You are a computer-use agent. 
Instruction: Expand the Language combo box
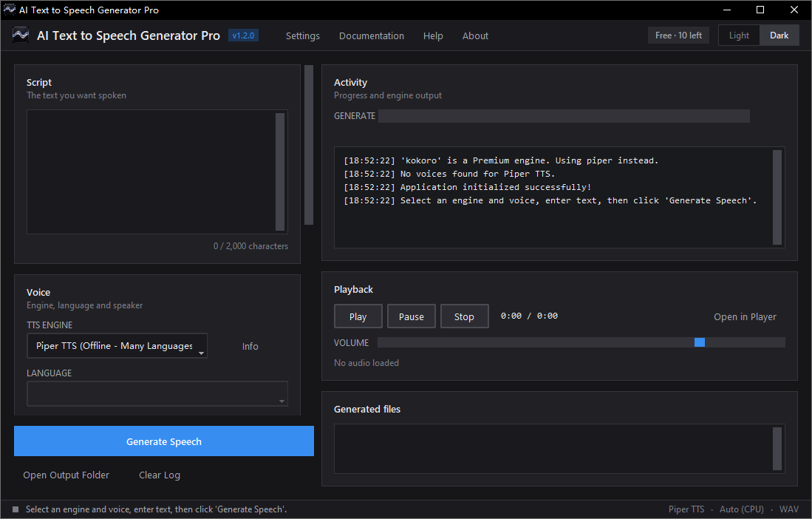[x=157, y=393]
